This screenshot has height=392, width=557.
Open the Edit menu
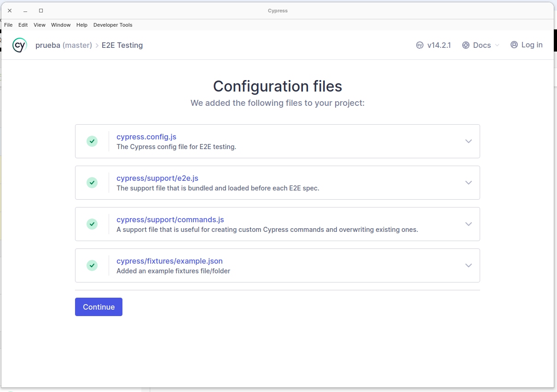(x=23, y=25)
